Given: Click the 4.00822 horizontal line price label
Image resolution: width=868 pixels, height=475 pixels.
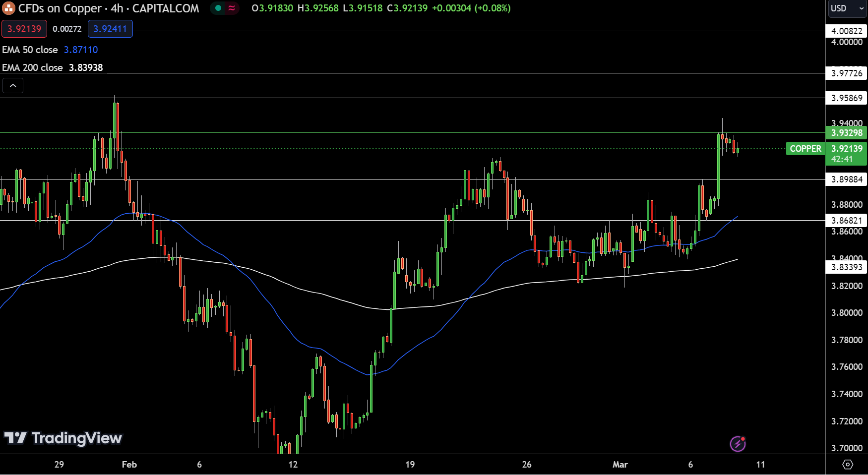Looking at the screenshot, I should tap(847, 31).
